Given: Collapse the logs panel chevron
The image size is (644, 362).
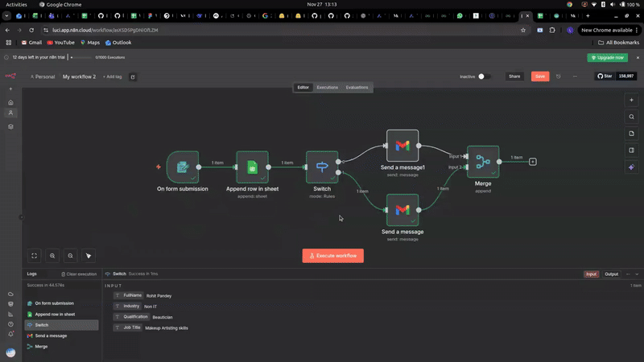Looking at the screenshot, I should pos(637,274).
